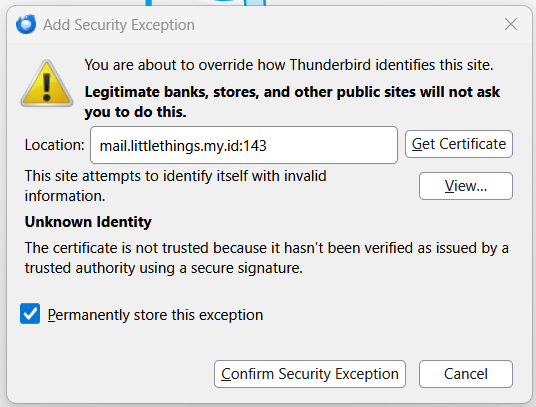
Task: Click the trusted authority using secure signature line
Action: [x=163, y=268]
